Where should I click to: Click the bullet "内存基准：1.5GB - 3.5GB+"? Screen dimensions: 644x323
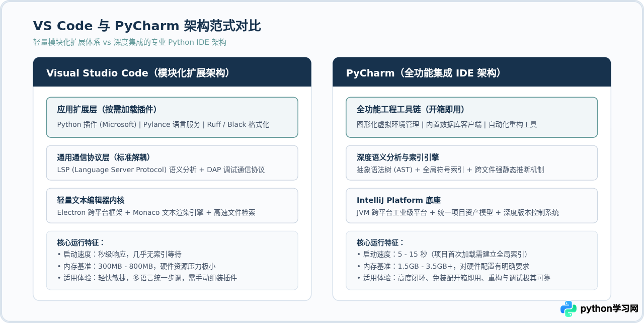[443, 266]
